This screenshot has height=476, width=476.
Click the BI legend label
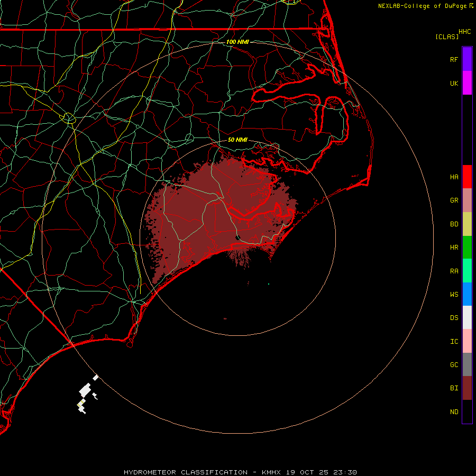click(x=454, y=388)
